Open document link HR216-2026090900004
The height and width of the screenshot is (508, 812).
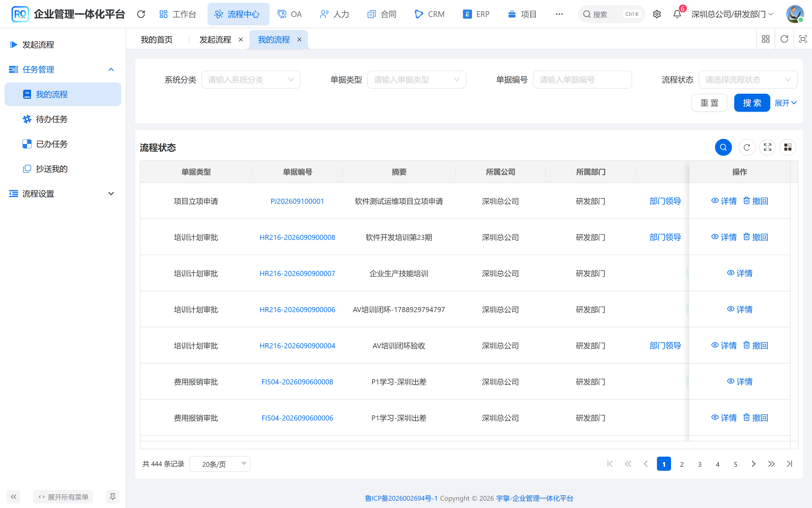[297, 346]
